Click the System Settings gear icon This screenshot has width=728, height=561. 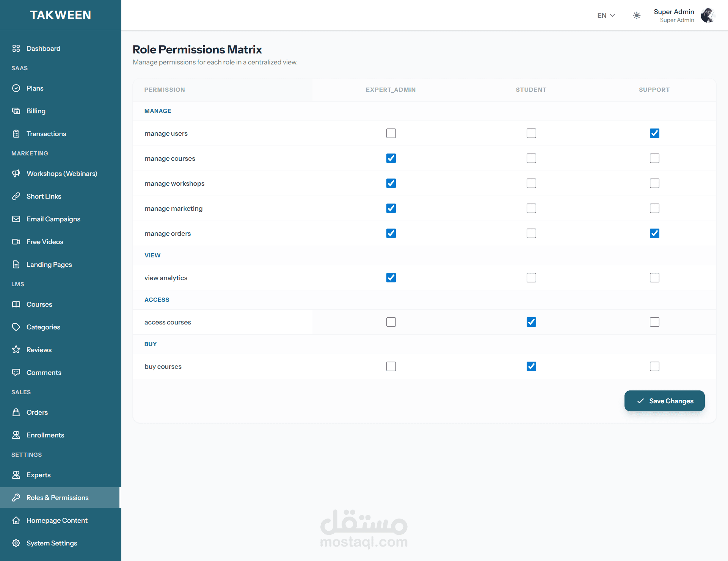pyautogui.click(x=16, y=543)
